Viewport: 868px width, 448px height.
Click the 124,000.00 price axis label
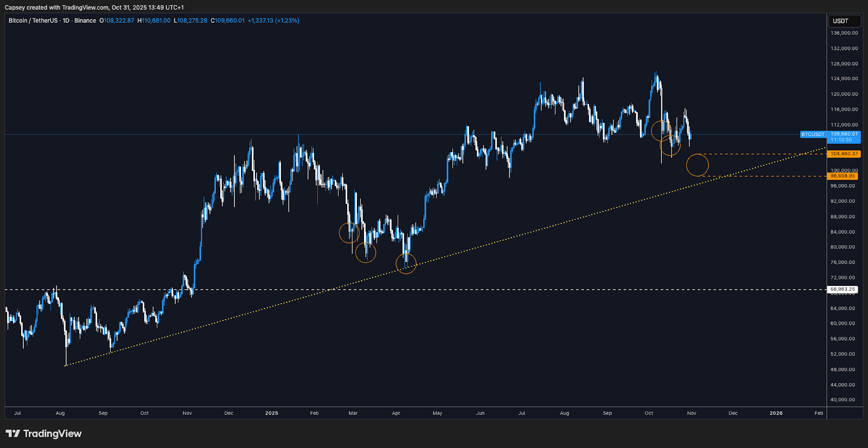point(844,79)
